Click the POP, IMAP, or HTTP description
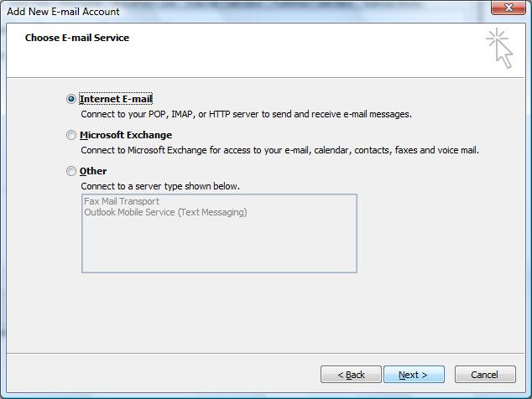Image resolution: width=532 pixels, height=399 pixels. [246, 114]
